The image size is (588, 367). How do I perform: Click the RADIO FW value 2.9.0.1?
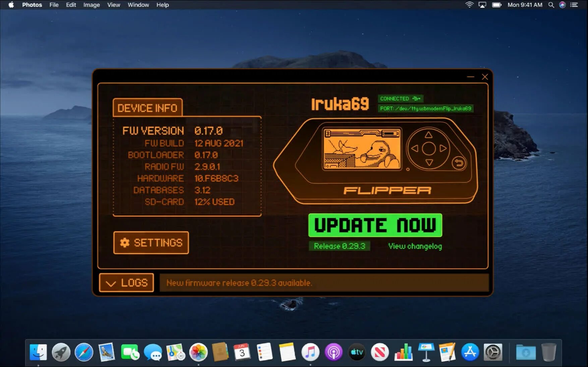tap(207, 167)
